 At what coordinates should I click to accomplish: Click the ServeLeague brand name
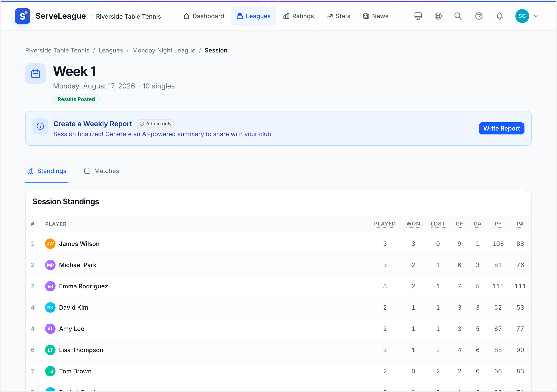pos(61,16)
